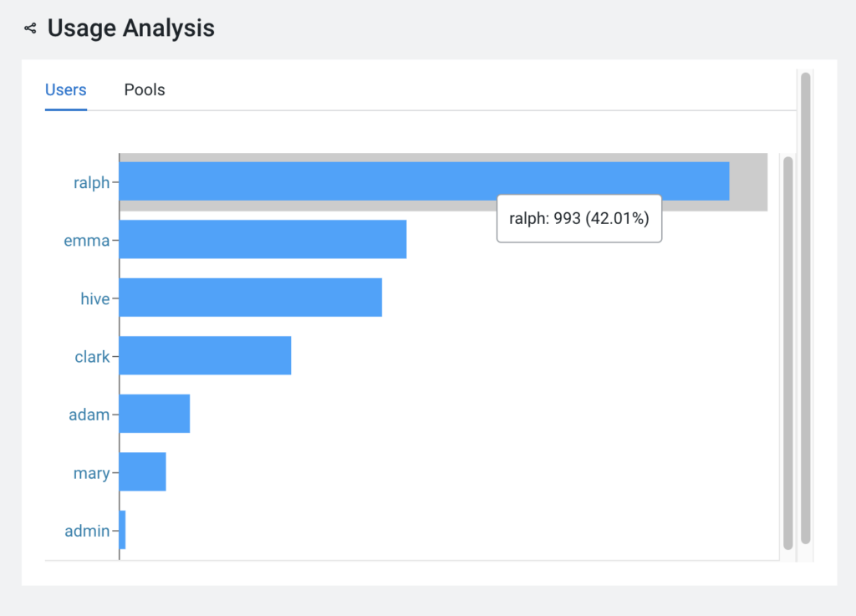The height and width of the screenshot is (616, 856).
Task: Open the adam user link
Action: click(x=89, y=415)
